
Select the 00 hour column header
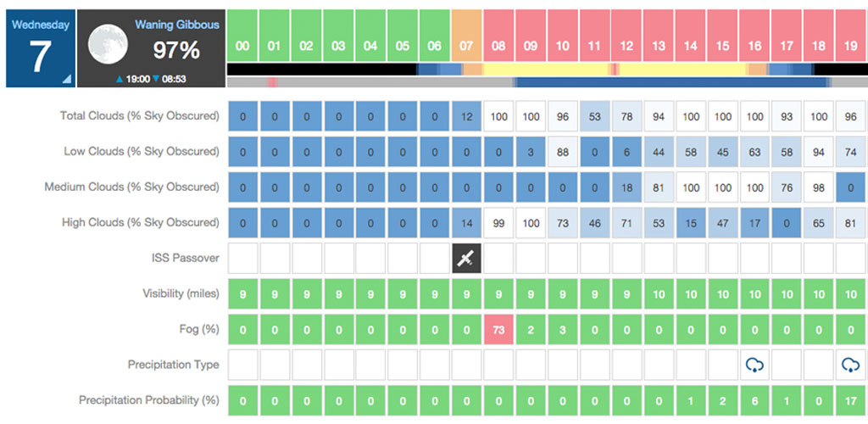point(242,35)
